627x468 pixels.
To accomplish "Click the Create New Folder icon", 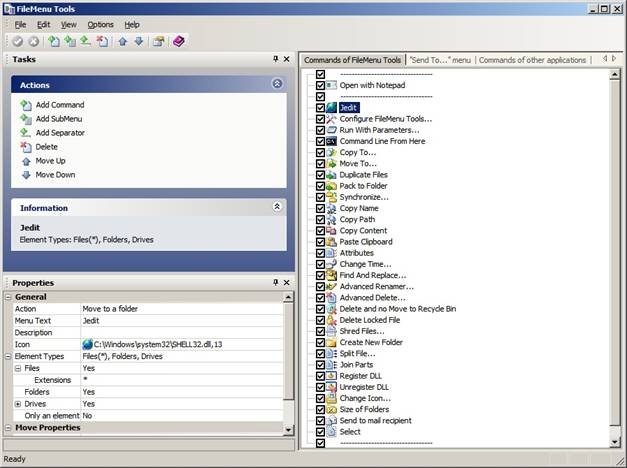I will [x=331, y=342].
